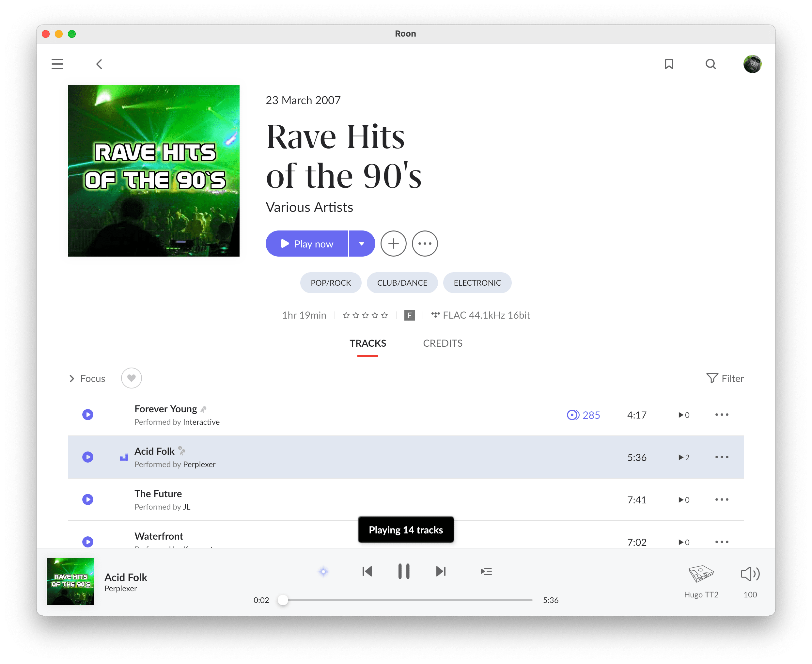The width and height of the screenshot is (812, 664).
Task: Click the bookmark icon in header
Action: tap(669, 64)
